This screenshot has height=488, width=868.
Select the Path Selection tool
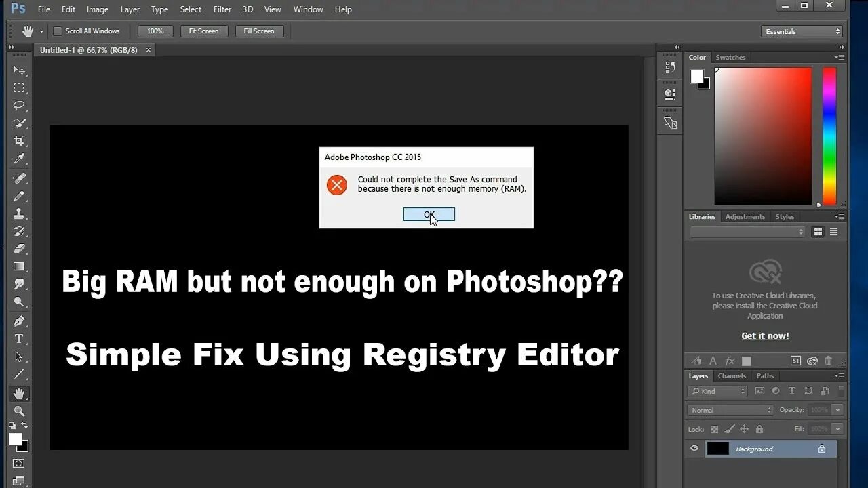pyautogui.click(x=19, y=357)
